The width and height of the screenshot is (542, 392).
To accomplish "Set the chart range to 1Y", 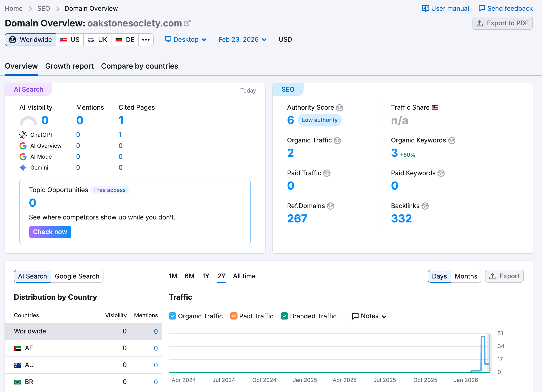I will (206, 276).
